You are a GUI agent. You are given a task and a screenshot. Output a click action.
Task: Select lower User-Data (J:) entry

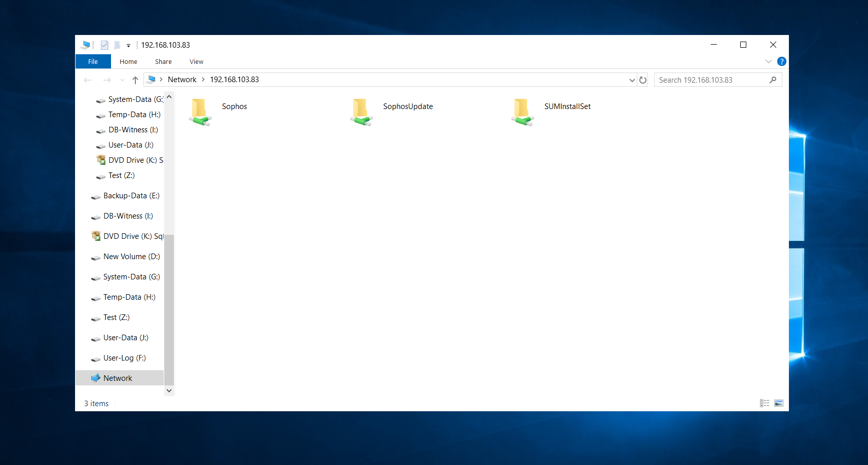pos(120,338)
